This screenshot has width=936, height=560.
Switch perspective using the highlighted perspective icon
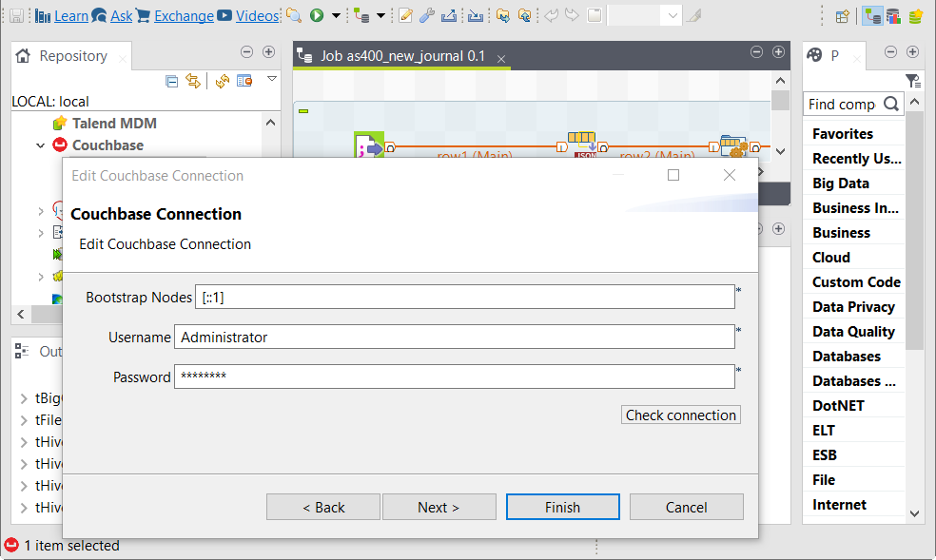point(872,15)
